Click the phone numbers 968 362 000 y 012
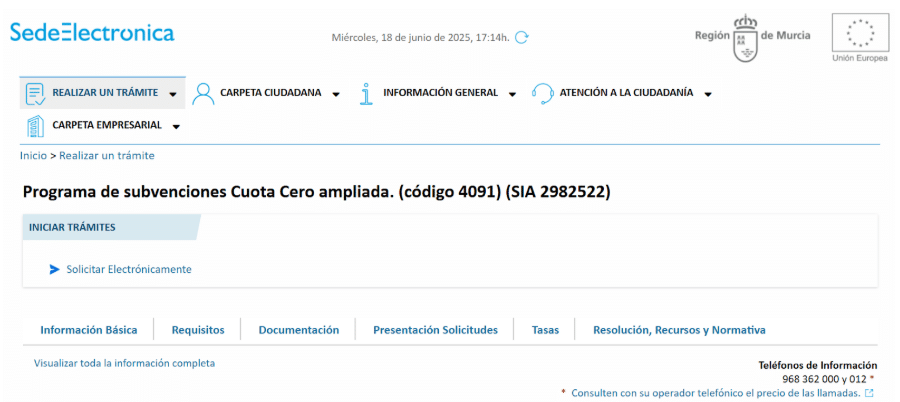Screen dimensions: 900x402 [x=825, y=379]
